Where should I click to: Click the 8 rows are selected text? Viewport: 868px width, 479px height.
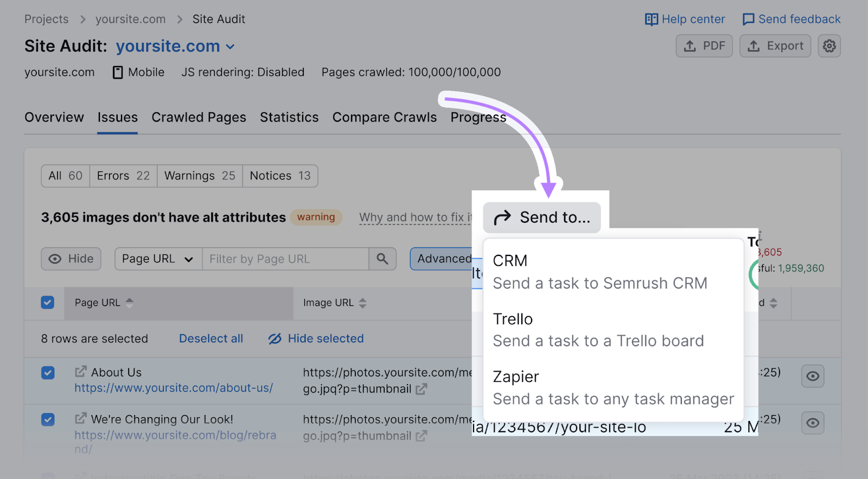pos(94,339)
